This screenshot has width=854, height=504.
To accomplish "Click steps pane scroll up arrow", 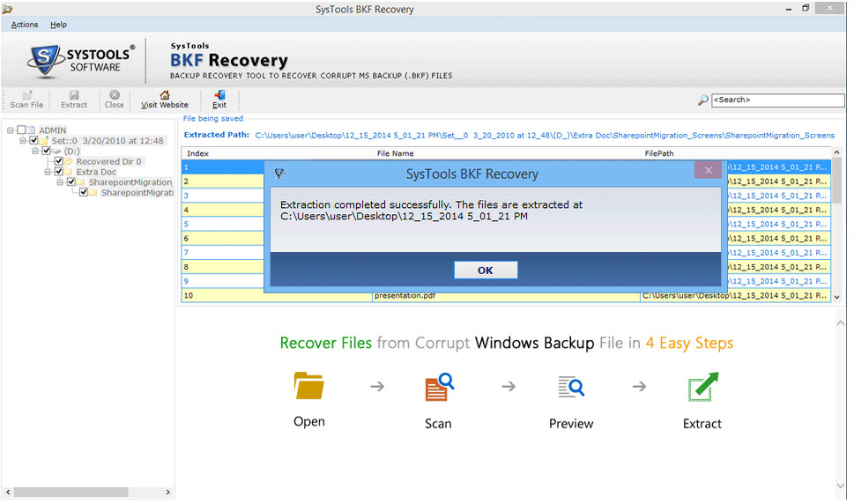I will [x=840, y=323].
